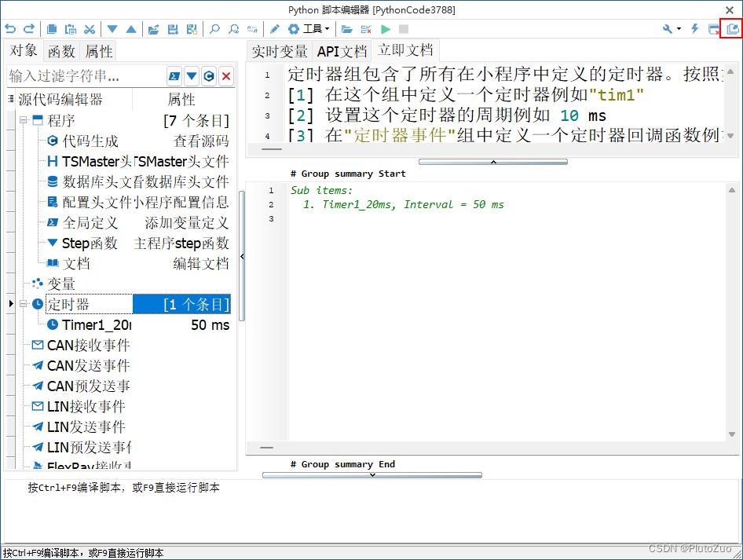
Task: Collapse the 定时器 tree node
Action: (23, 304)
